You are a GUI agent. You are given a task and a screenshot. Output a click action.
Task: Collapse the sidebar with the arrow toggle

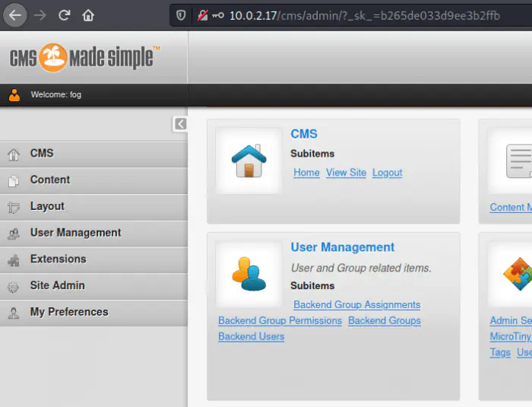click(x=180, y=124)
